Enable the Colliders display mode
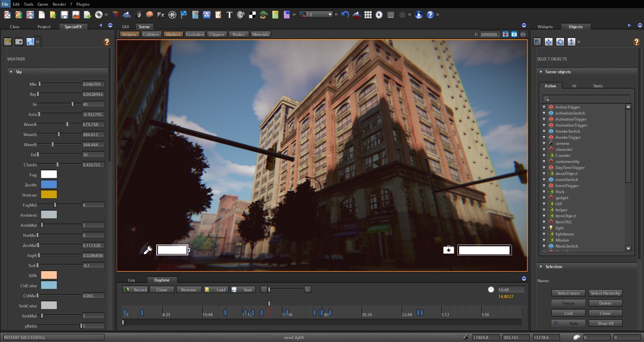Screen dimensions: 644x342 pos(151,34)
